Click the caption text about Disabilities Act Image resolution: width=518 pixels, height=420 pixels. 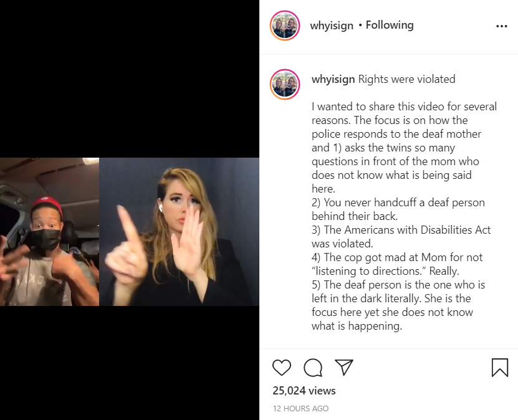[401, 237]
